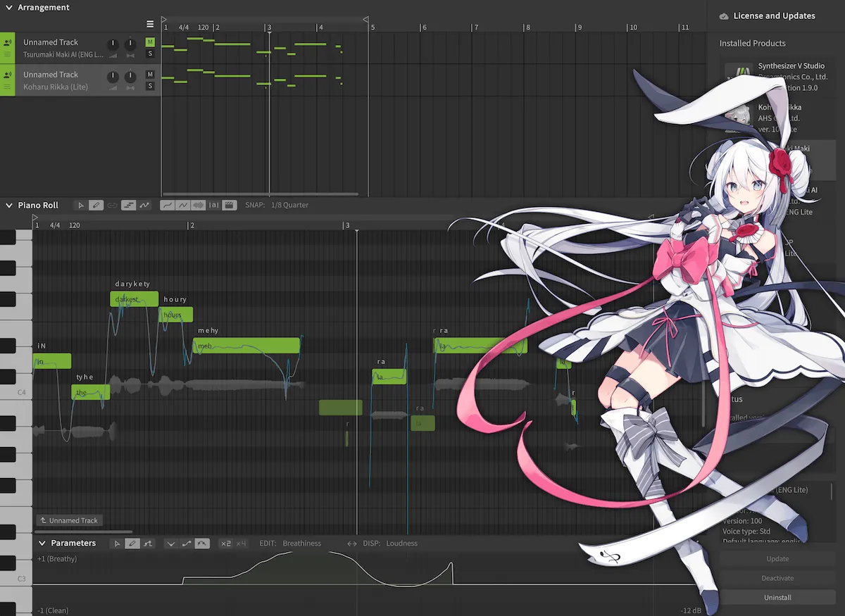
Task: Select the pointer tool in Piano Roll toolbar
Action: click(x=81, y=205)
